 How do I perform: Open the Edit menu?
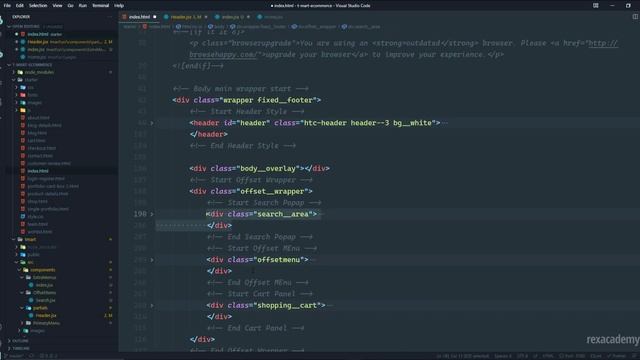[20, 6]
